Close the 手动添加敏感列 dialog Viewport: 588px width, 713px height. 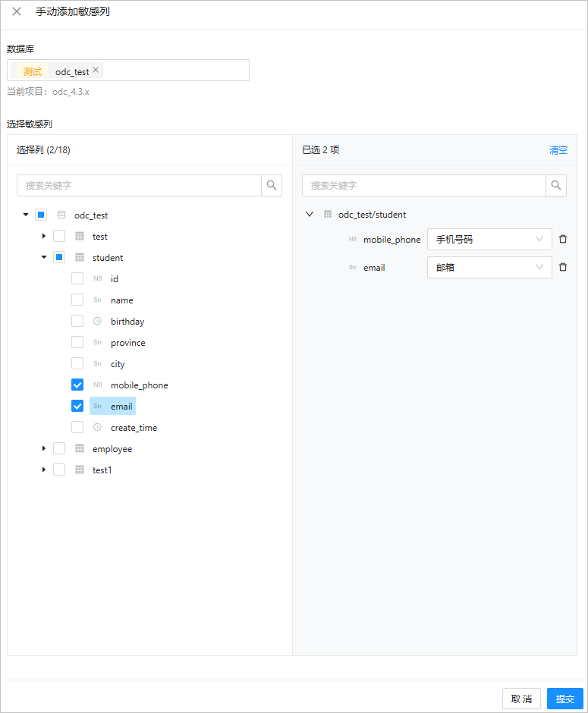coord(17,11)
